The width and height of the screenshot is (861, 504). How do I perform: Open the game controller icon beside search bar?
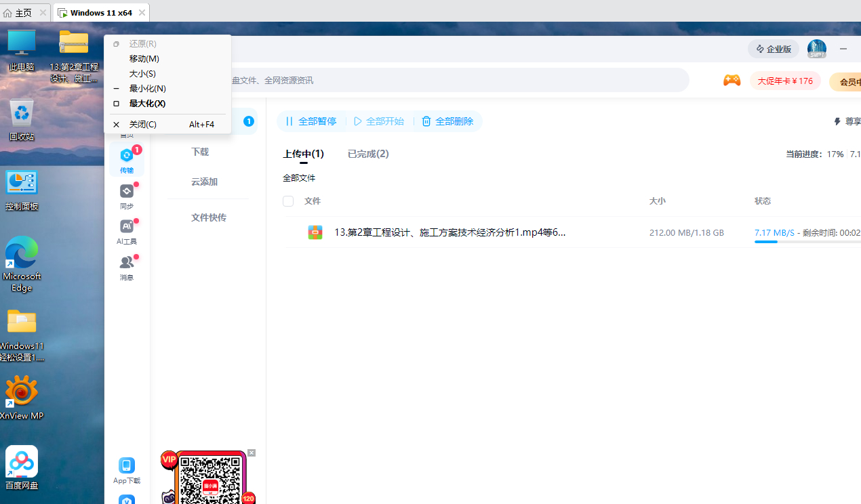click(x=732, y=80)
